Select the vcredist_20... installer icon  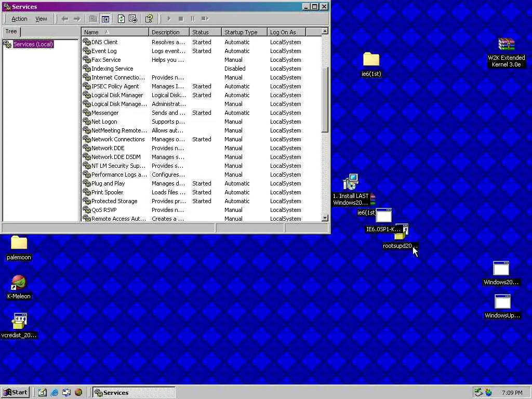(19, 326)
